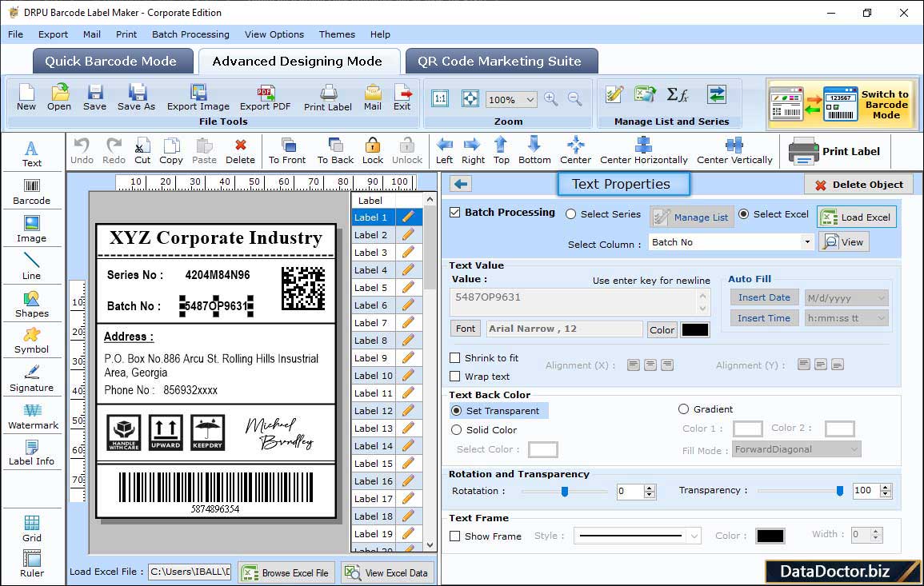Open Label Info
Viewport: 924px width, 586px height.
tap(32, 453)
